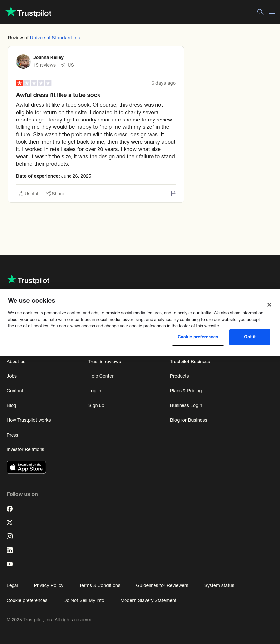Click the one-star rating image
This screenshot has height=644, width=280.
[34, 83]
